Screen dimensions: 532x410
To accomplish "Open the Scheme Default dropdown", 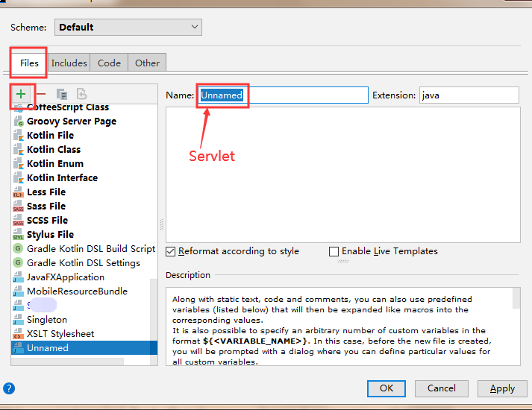I will (x=128, y=27).
